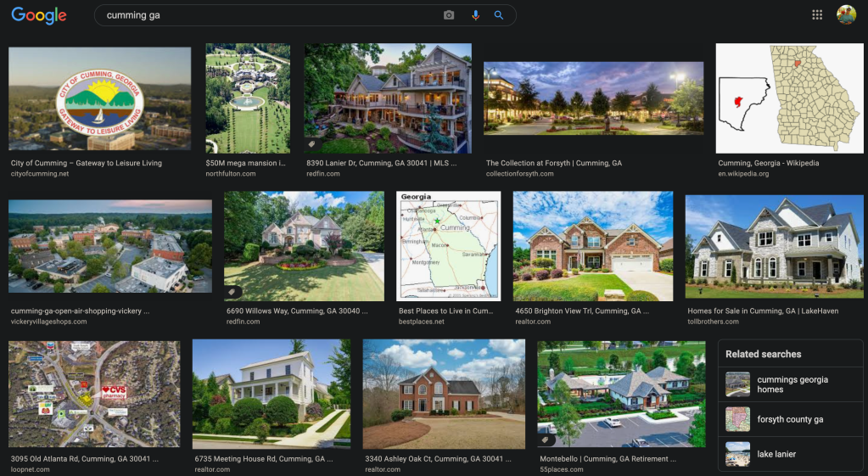This screenshot has height=476, width=868.
Task: Click the tag icon on 8390 Lanier Dr image
Action: [x=312, y=144]
